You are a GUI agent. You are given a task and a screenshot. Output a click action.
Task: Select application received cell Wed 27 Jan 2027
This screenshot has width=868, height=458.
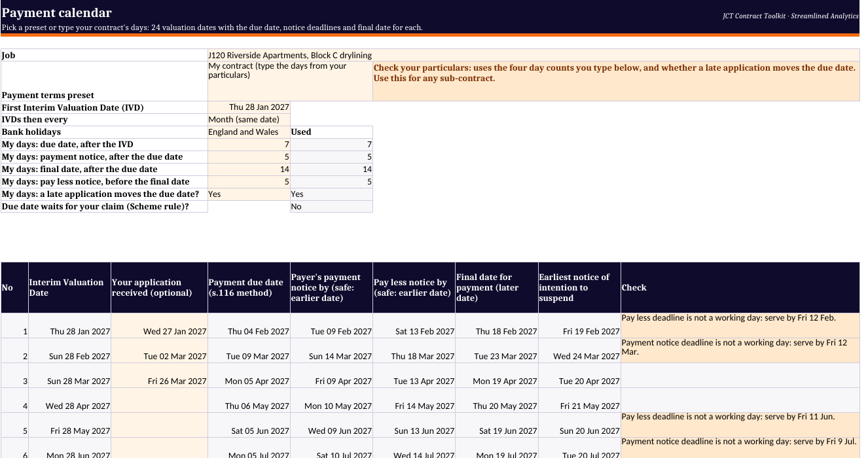159,326
